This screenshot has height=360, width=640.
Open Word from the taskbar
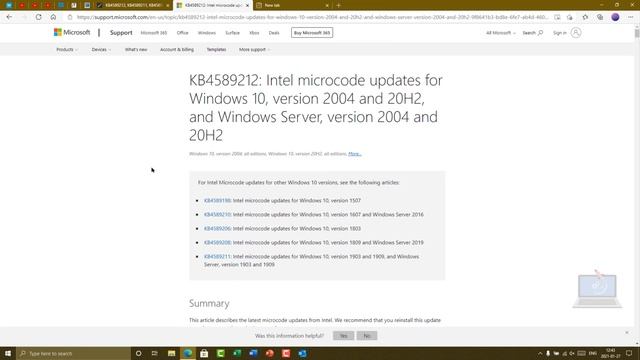(x=253, y=353)
